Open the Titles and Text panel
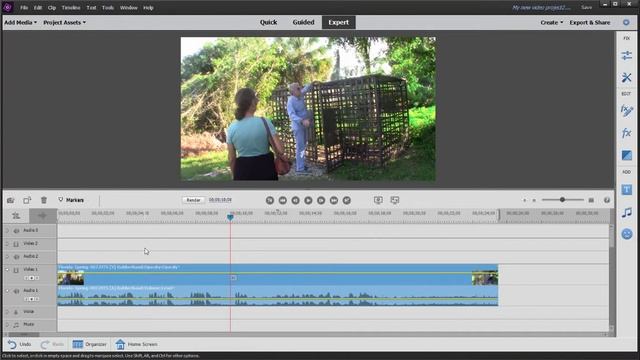640x360 pixels. point(627,190)
